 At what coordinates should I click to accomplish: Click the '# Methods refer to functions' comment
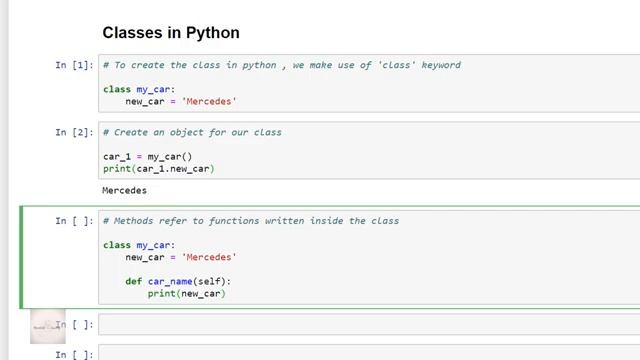[251, 221]
